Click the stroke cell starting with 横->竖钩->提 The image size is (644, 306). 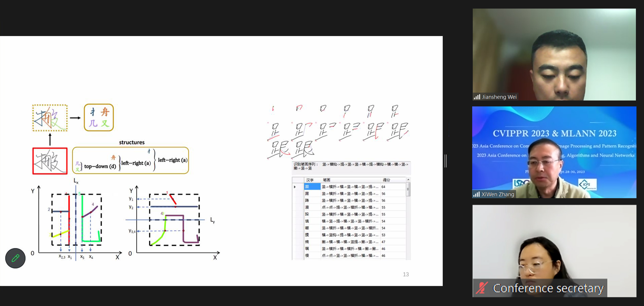(x=350, y=235)
